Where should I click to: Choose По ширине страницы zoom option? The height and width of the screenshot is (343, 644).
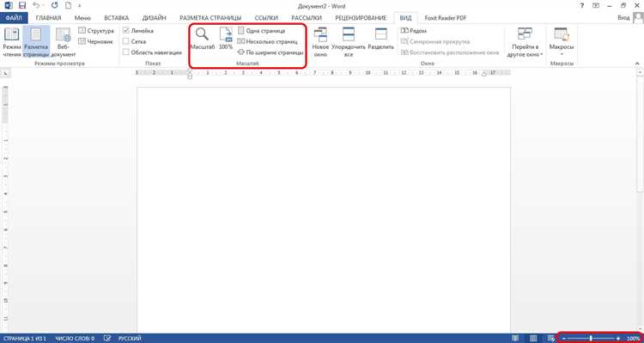coord(270,52)
